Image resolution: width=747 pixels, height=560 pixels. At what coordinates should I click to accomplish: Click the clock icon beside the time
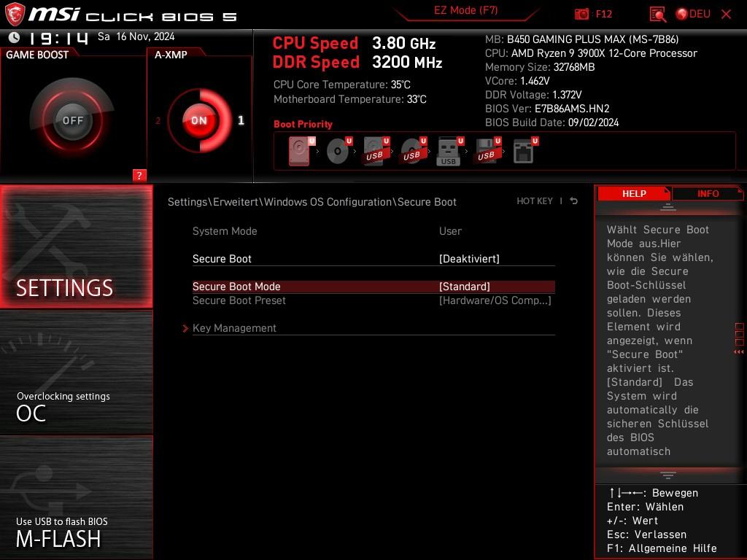click(15, 37)
